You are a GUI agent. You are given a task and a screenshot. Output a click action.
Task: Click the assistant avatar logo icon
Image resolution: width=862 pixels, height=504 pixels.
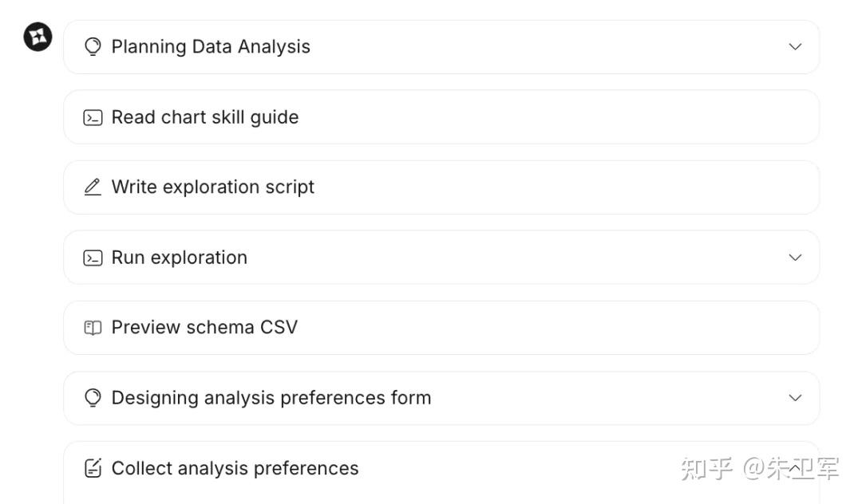point(38,37)
